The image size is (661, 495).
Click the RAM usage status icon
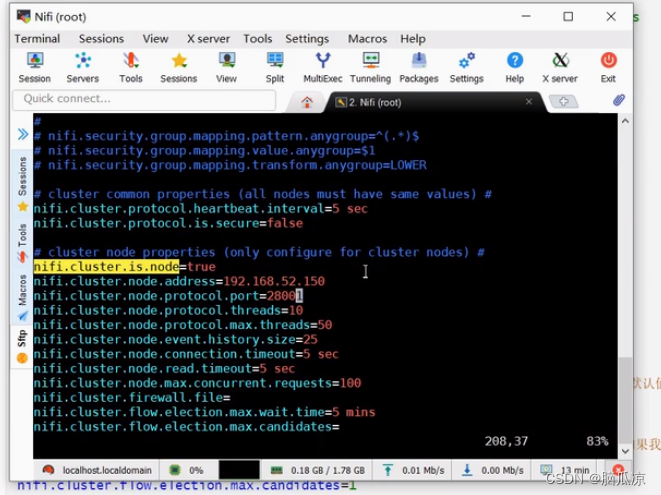coord(277,470)
